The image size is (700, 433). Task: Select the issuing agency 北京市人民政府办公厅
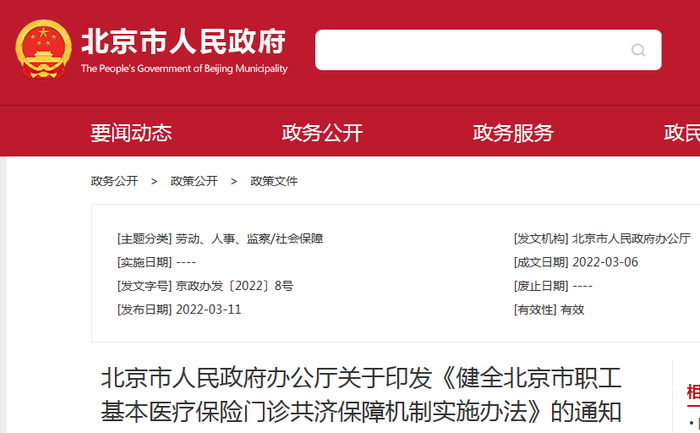pos(631,239)
